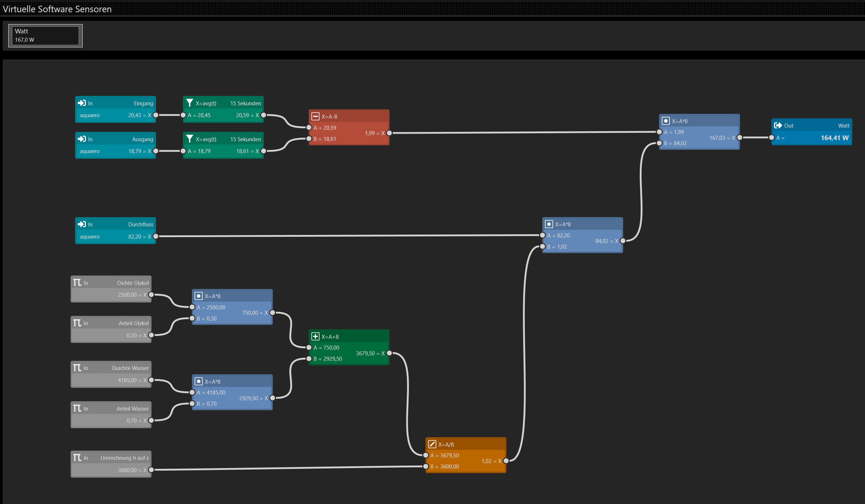
Task: Click the Virtuelle Software Sensoren title
Action: pos(57,9)
